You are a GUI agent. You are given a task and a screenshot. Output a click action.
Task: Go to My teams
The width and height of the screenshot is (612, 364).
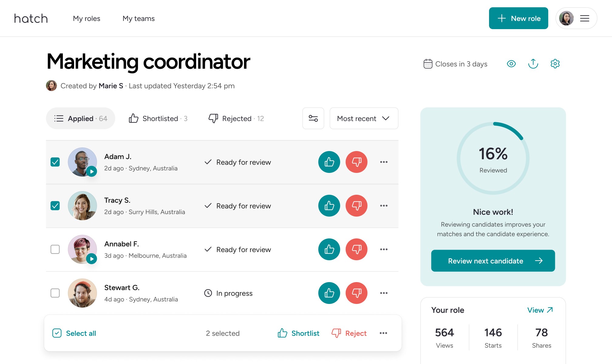[x=138, y=19]
